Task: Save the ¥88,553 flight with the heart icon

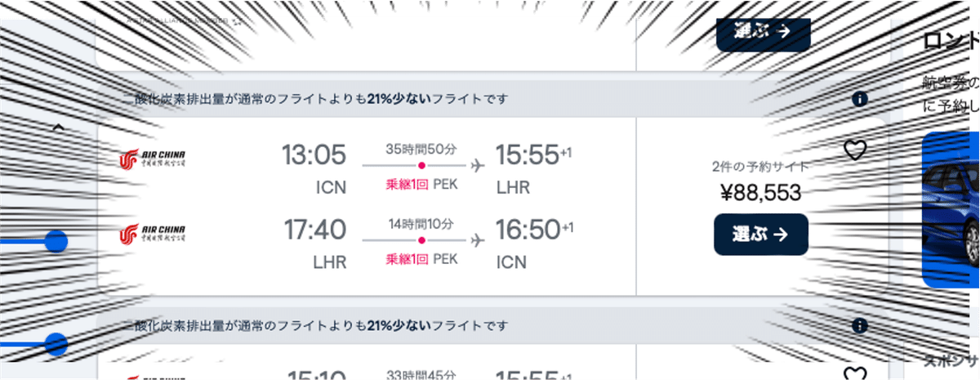Action: click(854, 150)
